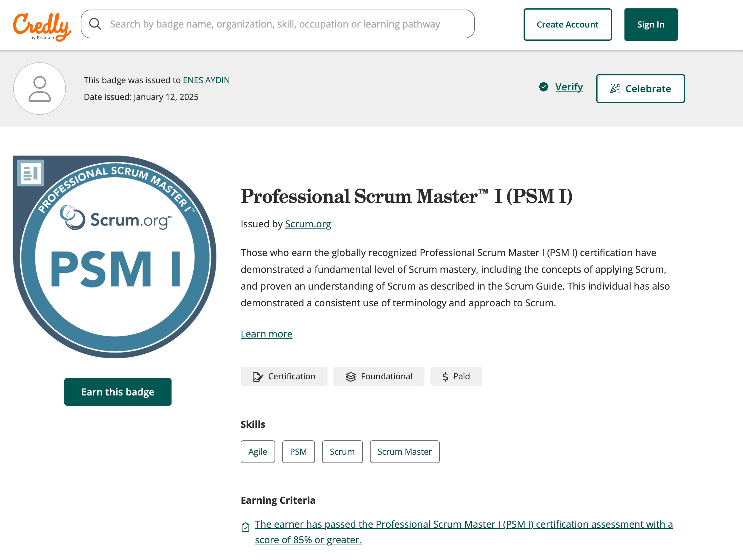Open the Credly by Pearson home logo
The image size is (743, 560).
(42, 27)
